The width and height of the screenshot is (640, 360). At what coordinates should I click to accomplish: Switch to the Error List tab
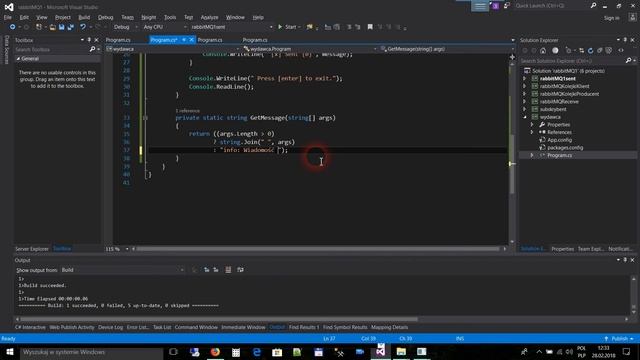click(138, 327)
